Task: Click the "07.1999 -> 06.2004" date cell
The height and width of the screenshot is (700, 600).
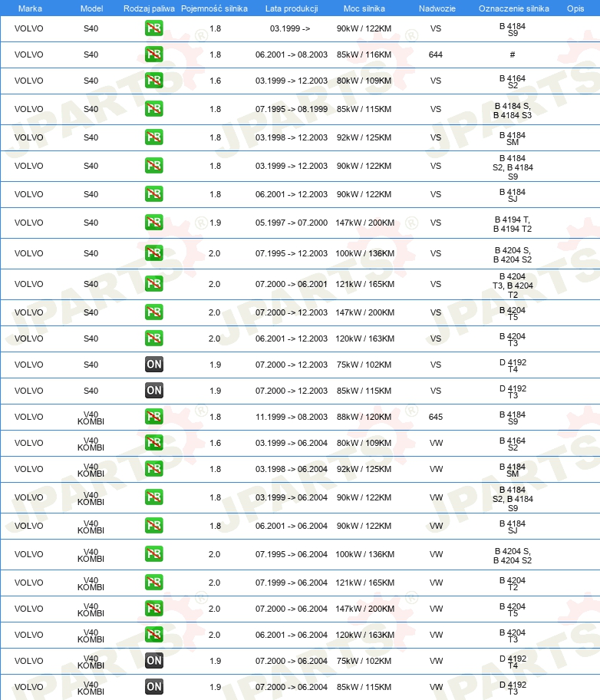Action: tap(292, 582)
